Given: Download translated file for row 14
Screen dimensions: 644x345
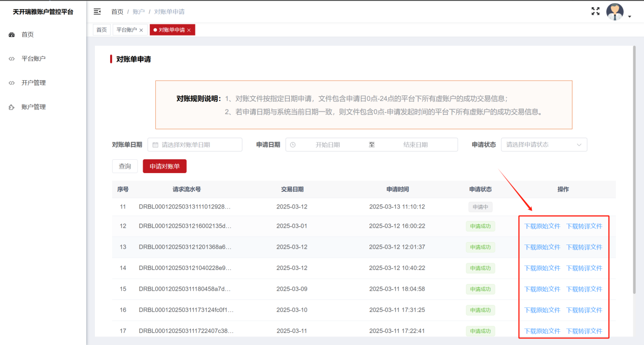Looking at the screenshot, I should (584, 268).
